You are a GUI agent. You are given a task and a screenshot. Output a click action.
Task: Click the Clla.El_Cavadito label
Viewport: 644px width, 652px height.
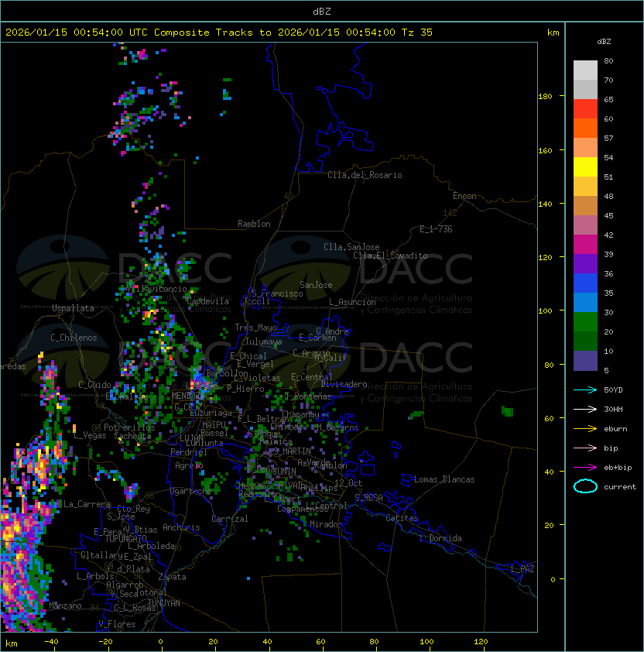pyautogui.click(x=390, y=256)
